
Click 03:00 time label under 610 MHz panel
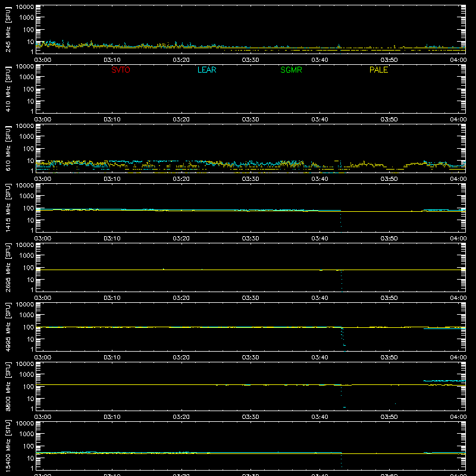point(43,179)
